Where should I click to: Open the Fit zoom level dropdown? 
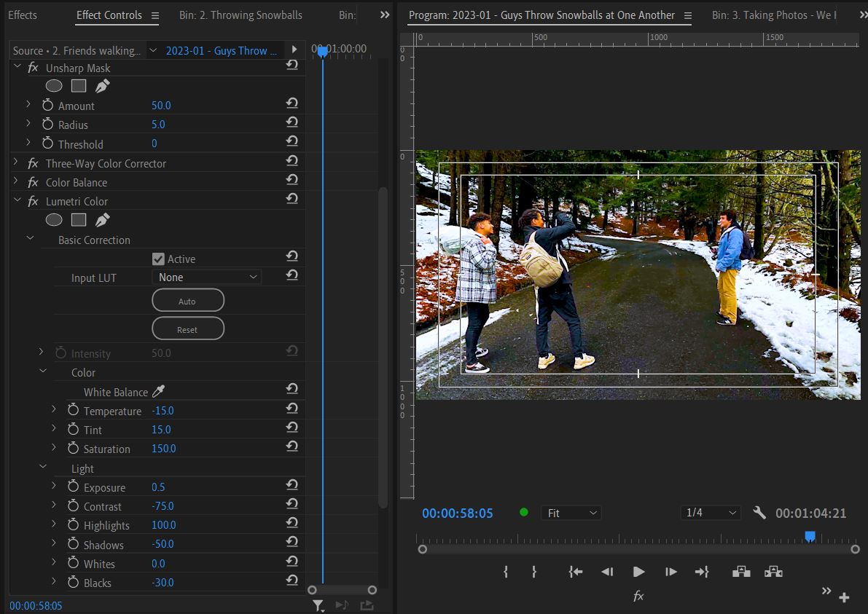(x=571, y=513)
